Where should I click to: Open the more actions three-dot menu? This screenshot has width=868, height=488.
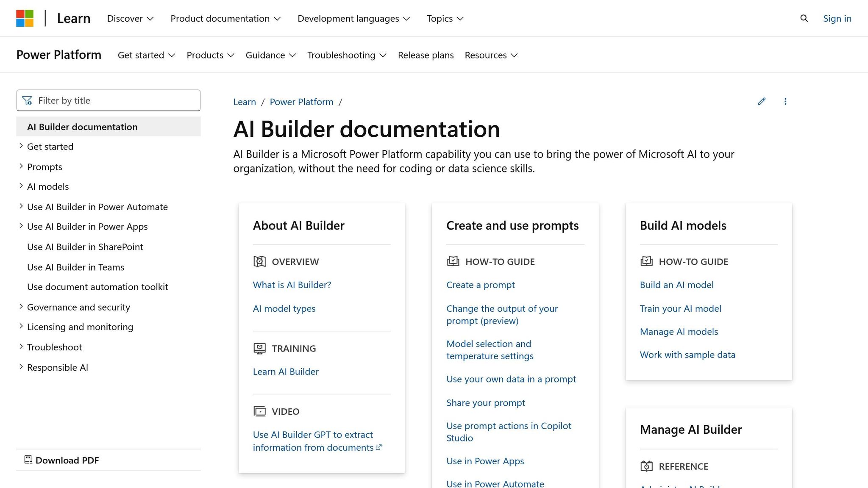click(785, 101)
